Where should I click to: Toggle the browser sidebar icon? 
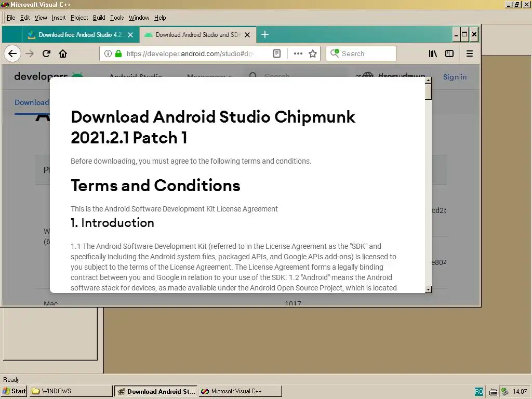click(x=449, y=54)
